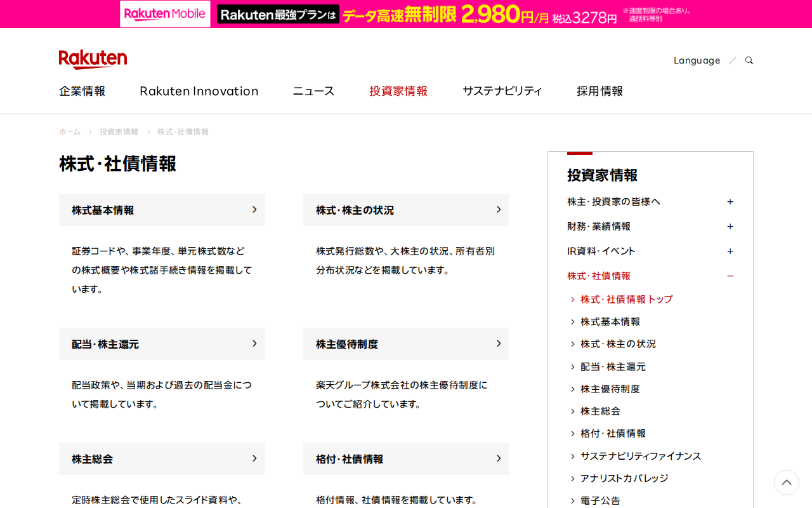Click the chevron arrow on 配当・株主還元 card
Viewport: 812px width, 508px height.
click(254, 344)
